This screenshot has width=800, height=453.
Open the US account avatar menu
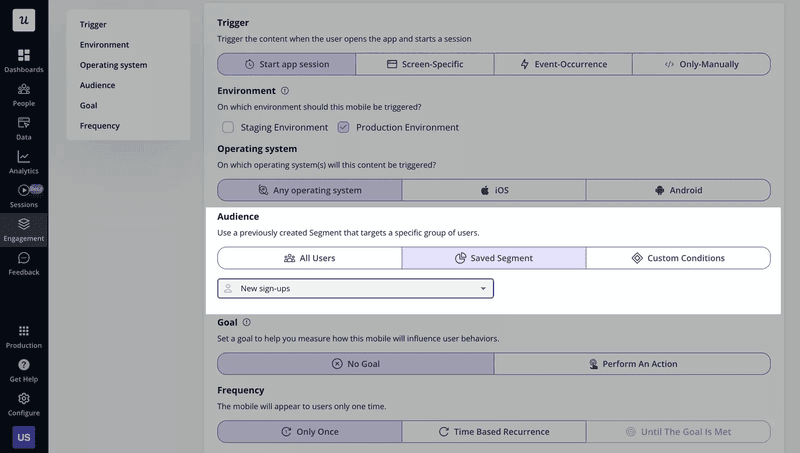pos(24,438)
